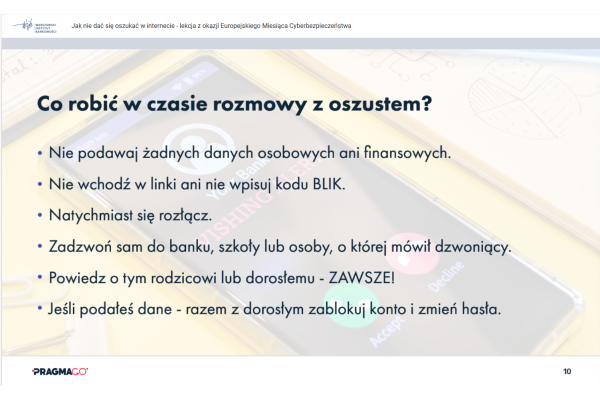The height and width of the screenshot is (400, 600).
Task: Click the word "BLIK" in the second bullet
Action: coord(316,184)
